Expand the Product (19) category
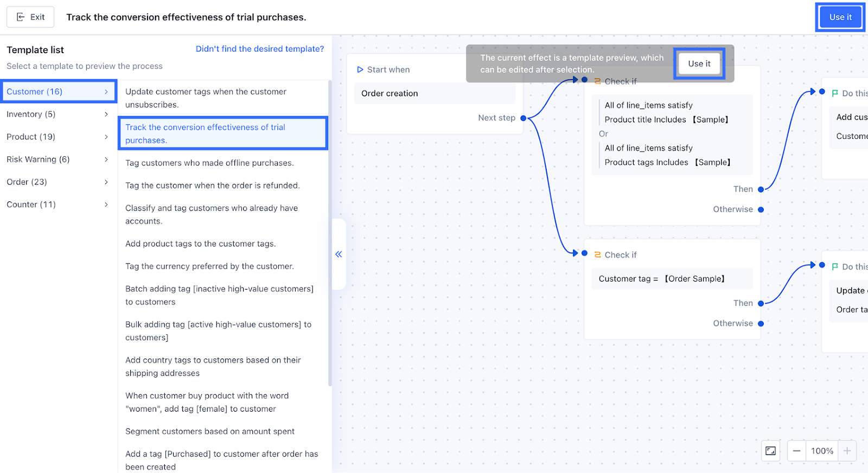 [x=57, y=137]
